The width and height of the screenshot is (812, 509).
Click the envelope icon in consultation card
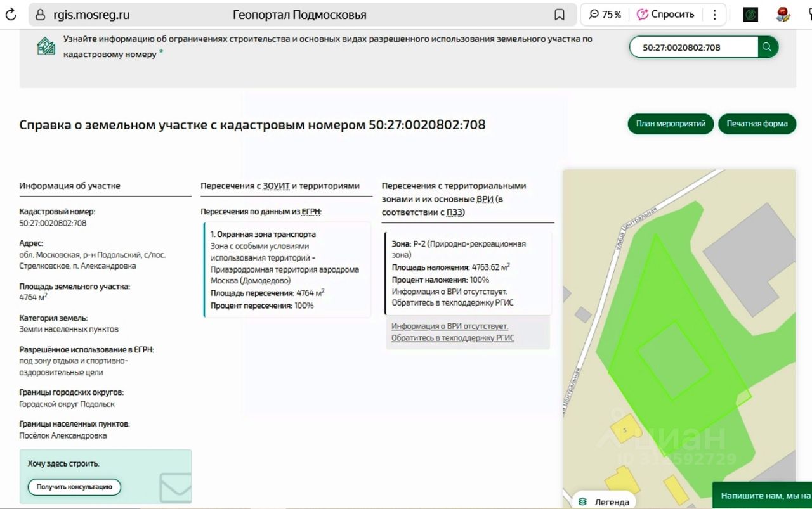(x=175, y=488)
